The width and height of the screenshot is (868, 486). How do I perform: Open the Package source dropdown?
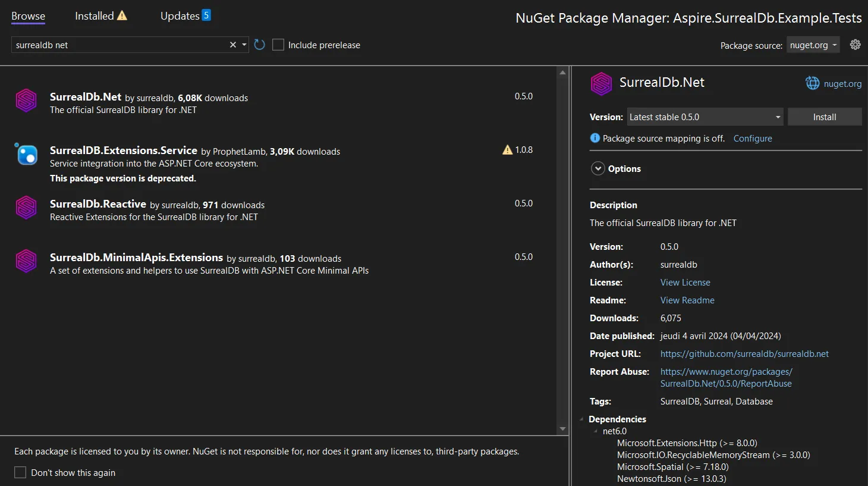click(x=813, y=44)
